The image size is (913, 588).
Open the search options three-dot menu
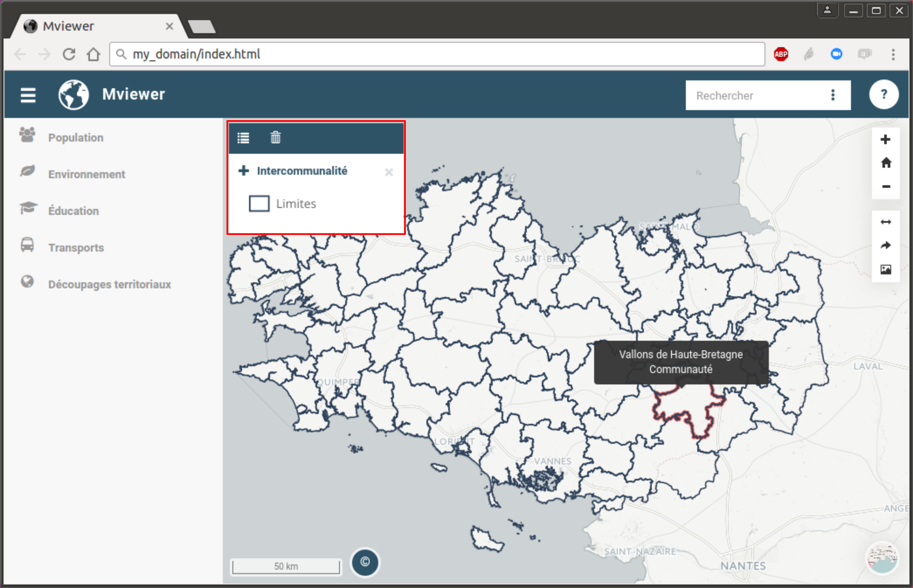tap(833, 95)
